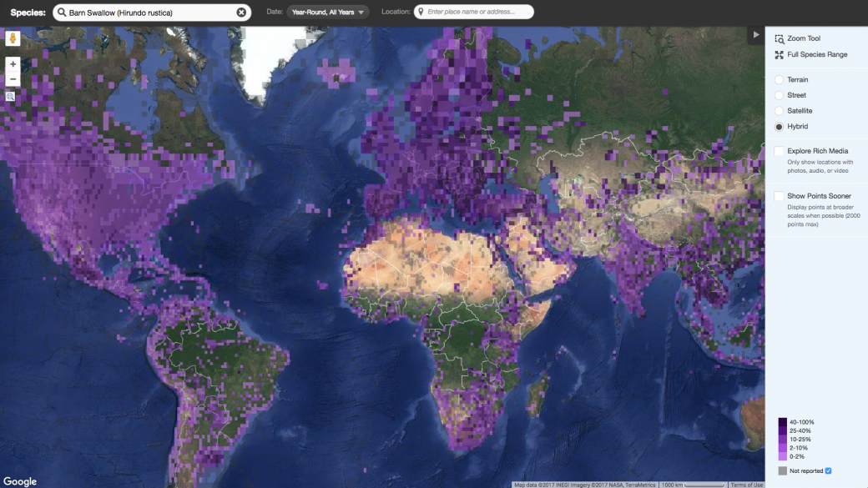The width and height of the screenshot is (868, 488).
Task: Expand the right sidebar with the arrow icon
Action: point(758,35)
